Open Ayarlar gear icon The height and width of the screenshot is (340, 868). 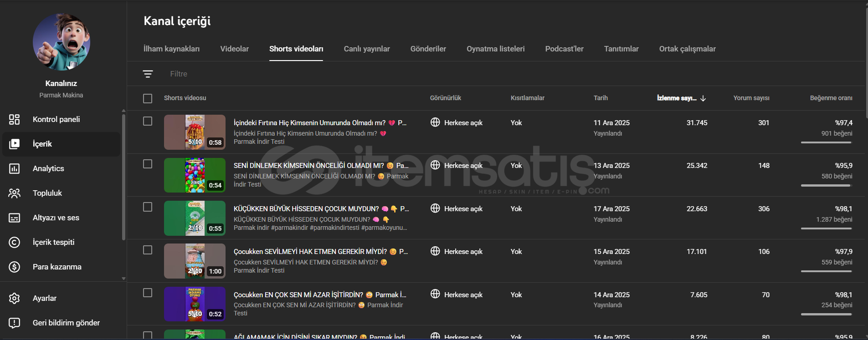coord(14,298)
